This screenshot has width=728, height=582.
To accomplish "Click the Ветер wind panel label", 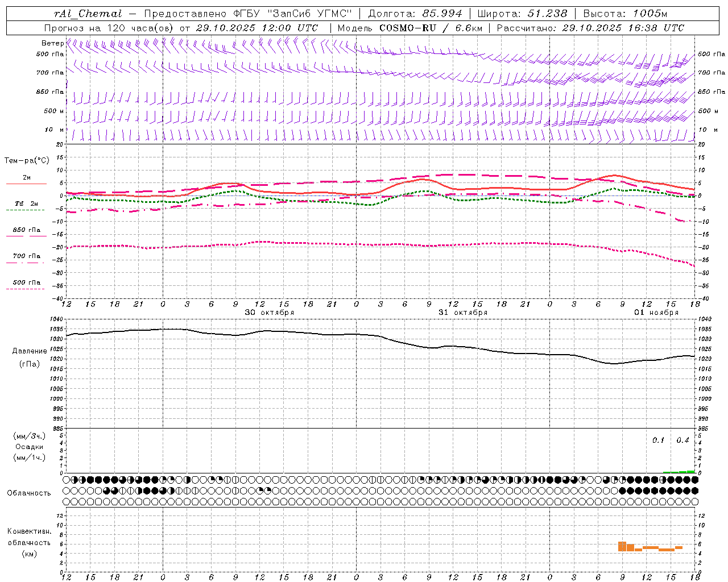I will point(52,43).
